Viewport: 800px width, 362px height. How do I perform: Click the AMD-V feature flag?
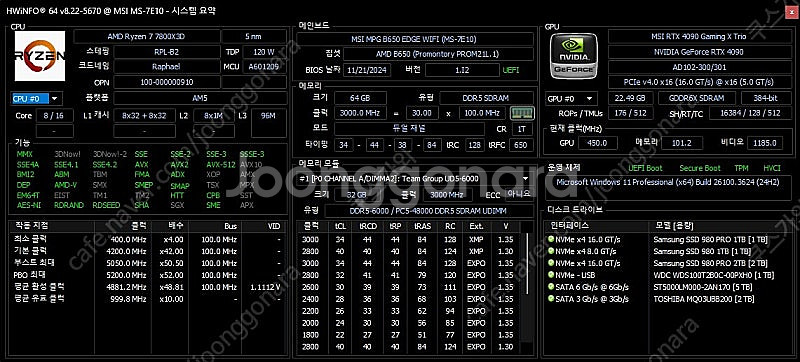coord(65,185)
